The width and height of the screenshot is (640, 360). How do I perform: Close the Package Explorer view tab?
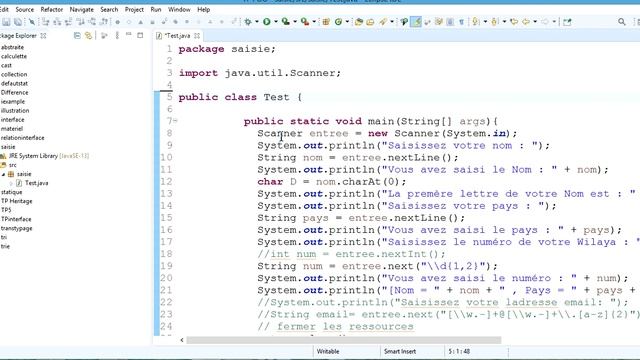click(x=43, y=36)
